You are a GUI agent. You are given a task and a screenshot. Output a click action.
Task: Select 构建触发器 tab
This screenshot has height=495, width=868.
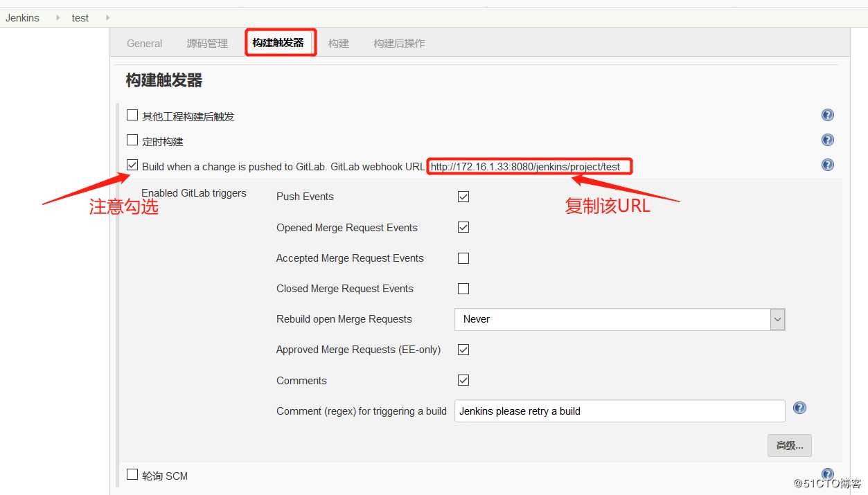coord(278,43)
